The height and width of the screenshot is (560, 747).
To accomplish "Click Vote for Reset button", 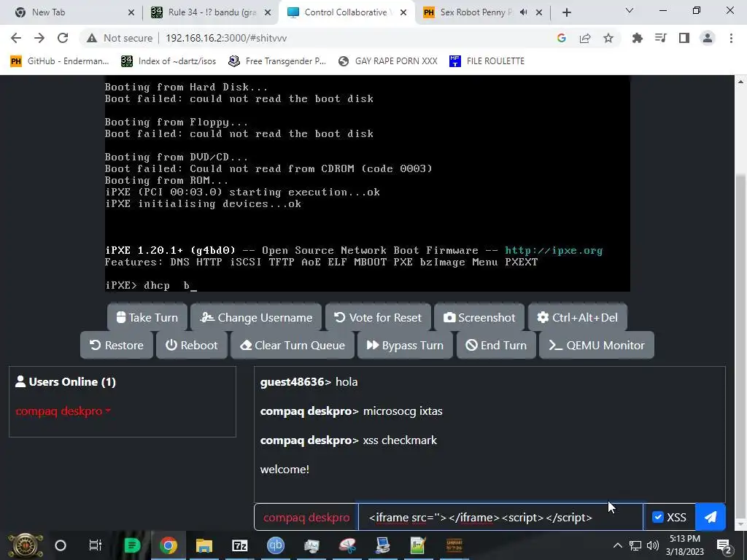I will 379,318.
